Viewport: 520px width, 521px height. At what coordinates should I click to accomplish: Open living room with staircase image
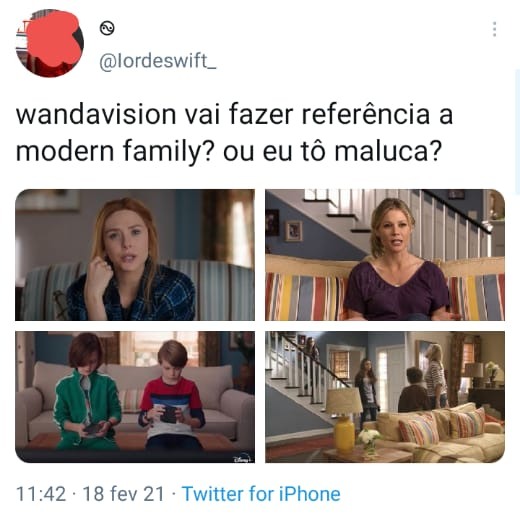(x=385, y=397)
